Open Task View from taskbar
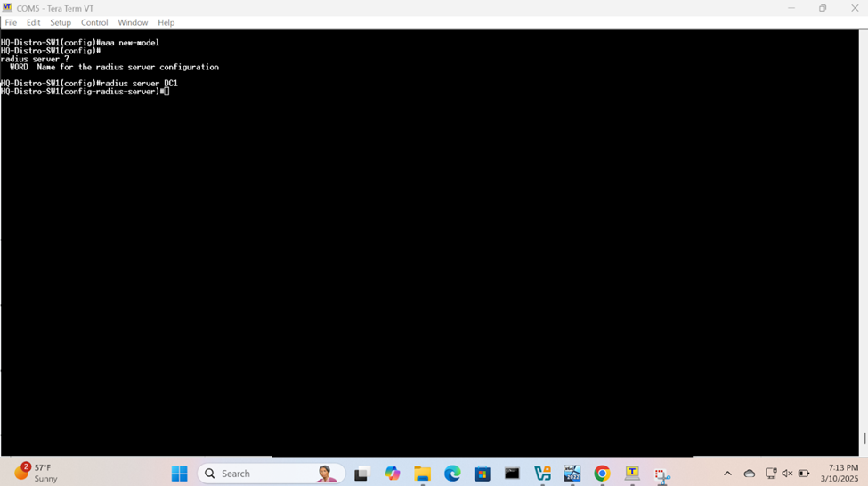 [x=361, y=474]
